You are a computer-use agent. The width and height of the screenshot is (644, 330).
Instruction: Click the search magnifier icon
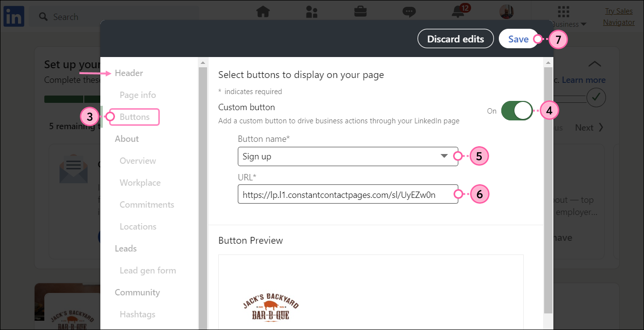[43, 17]
